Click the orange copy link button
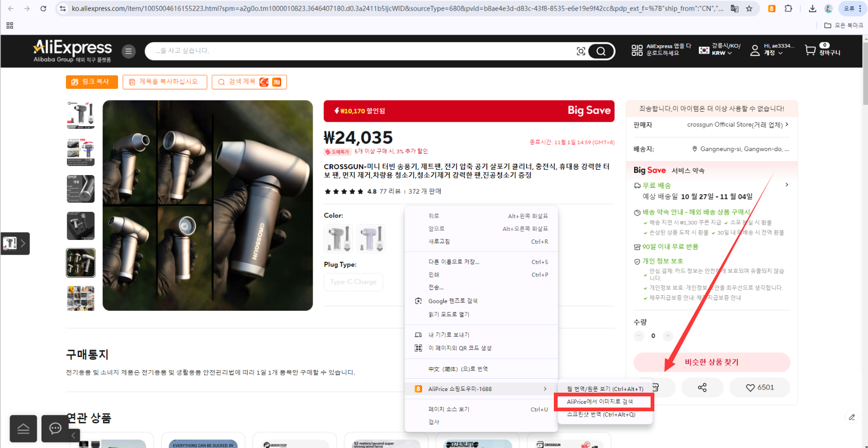The width and height of the screenshot is (868, 448). point(92,82)
